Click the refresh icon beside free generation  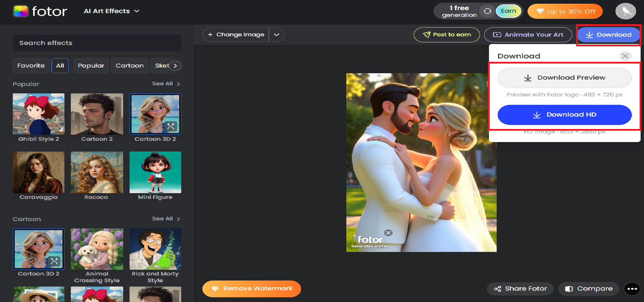[x=487, y=11]
